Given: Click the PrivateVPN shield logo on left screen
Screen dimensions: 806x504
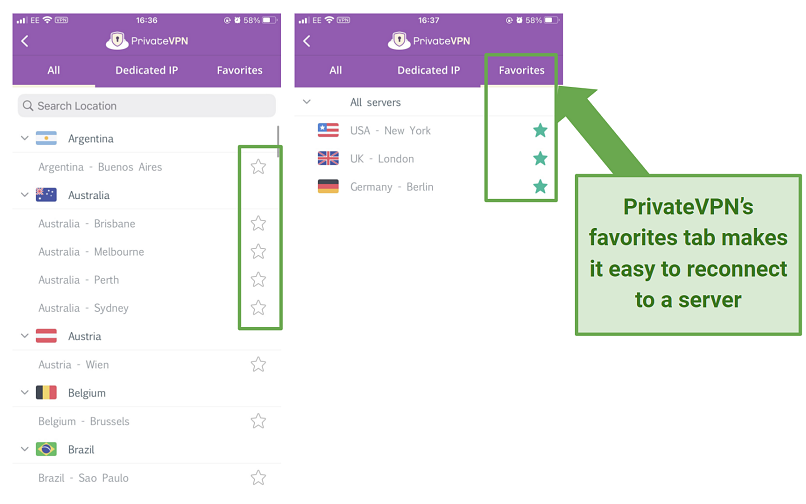Looking at the screenshot, I should click(x=117, y=41).
